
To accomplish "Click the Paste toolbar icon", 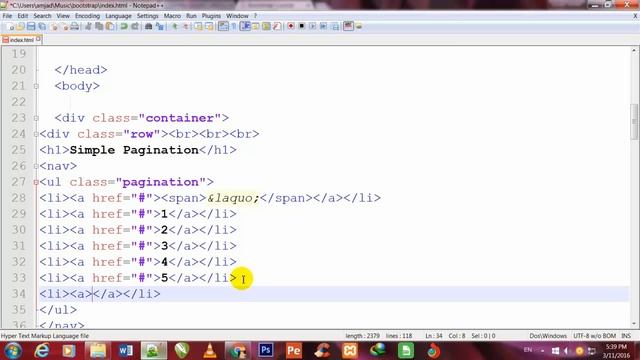I will (110, 27).
